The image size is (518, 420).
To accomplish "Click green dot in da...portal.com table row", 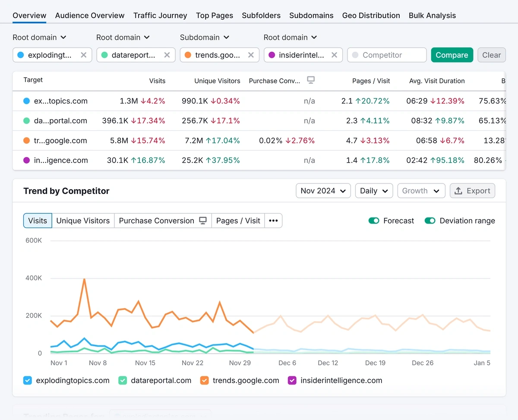I will tap(27, 121).
